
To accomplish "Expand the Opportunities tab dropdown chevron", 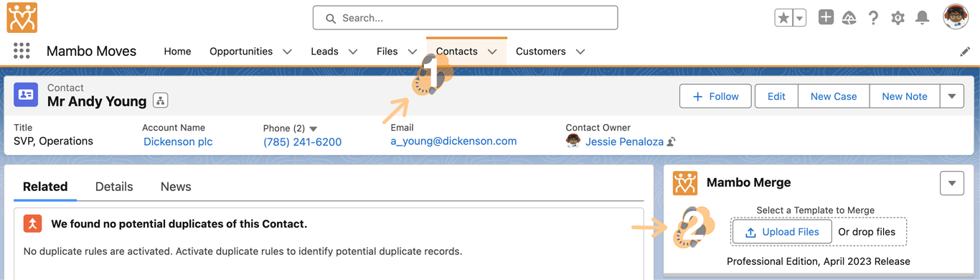I will pos(287,52).
